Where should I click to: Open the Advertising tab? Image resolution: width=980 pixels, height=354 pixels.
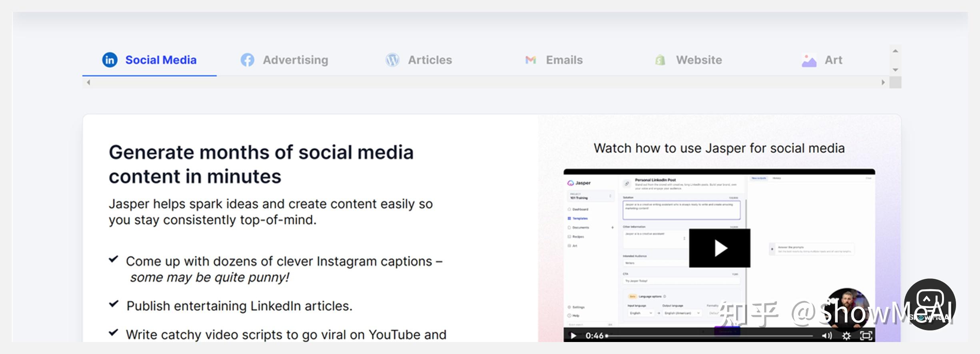click(x=284, y=60)
